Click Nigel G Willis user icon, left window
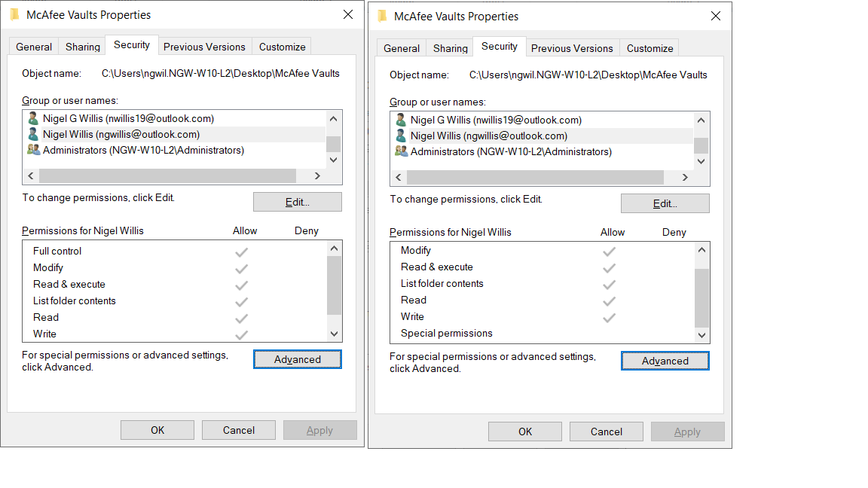The width and height of the screenshot is (868, 488). tap(33, 118)
